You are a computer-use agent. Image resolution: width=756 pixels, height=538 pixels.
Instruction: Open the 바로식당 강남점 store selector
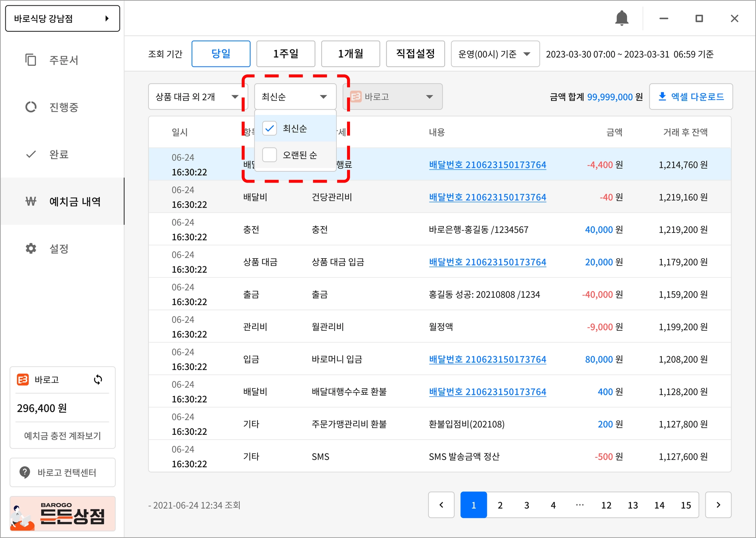click(62, 19)
